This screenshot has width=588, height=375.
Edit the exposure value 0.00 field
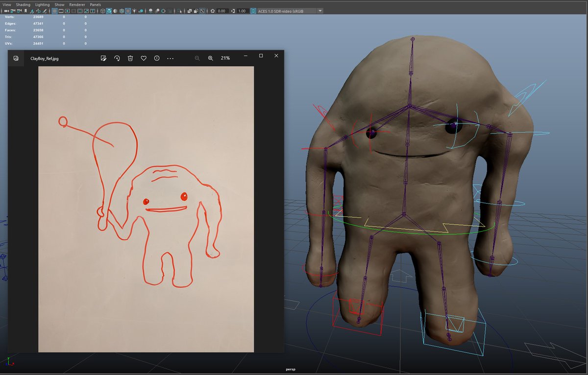[222, 11]
